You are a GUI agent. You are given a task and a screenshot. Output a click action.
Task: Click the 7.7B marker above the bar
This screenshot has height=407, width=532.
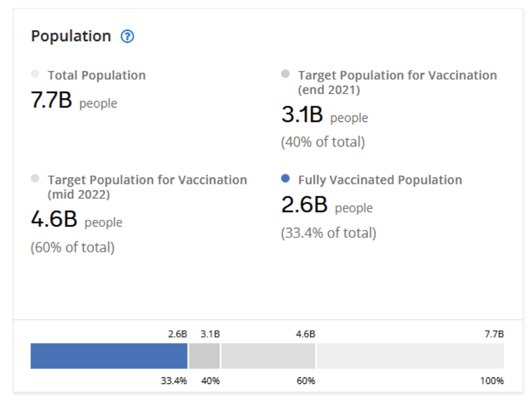click(494, 334)
